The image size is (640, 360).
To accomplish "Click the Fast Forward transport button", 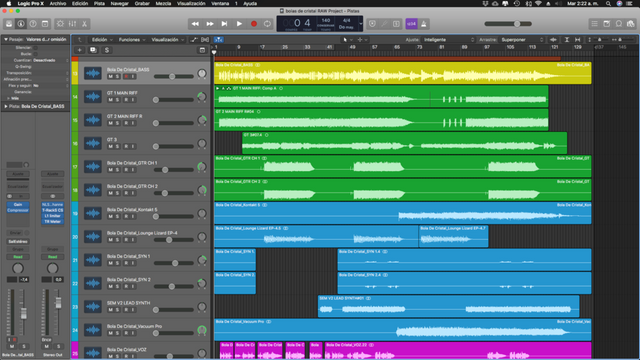I will (x=210, y=24).
